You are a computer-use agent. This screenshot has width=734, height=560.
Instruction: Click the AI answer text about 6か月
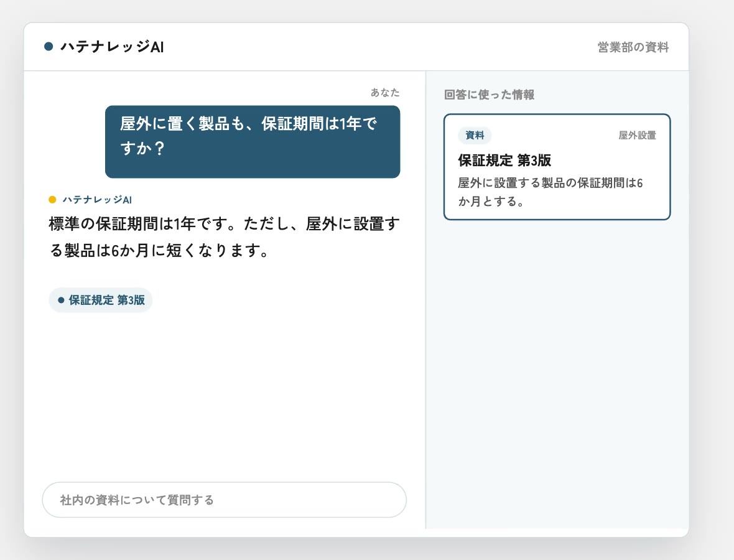(224, 237)
